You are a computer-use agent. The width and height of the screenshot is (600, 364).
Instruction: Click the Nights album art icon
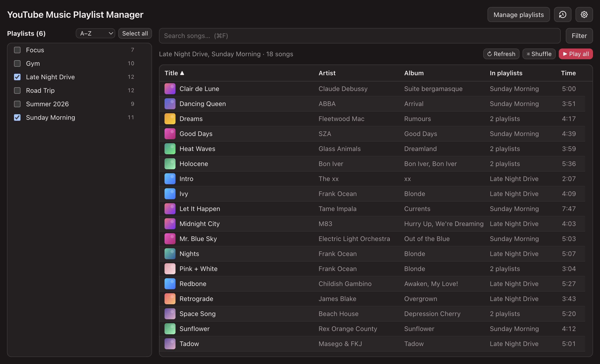pyautogui.click(x=170, y=254)
